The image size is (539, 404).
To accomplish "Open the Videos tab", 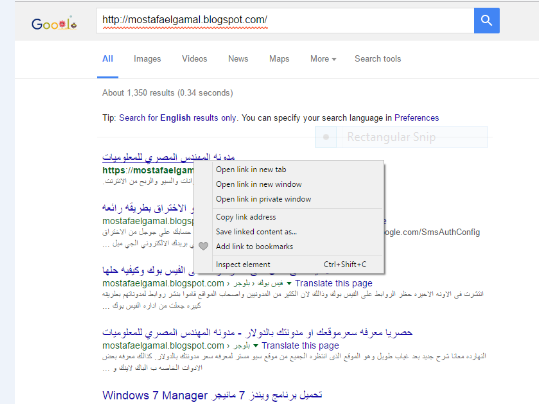I will [x=195, y=59].
